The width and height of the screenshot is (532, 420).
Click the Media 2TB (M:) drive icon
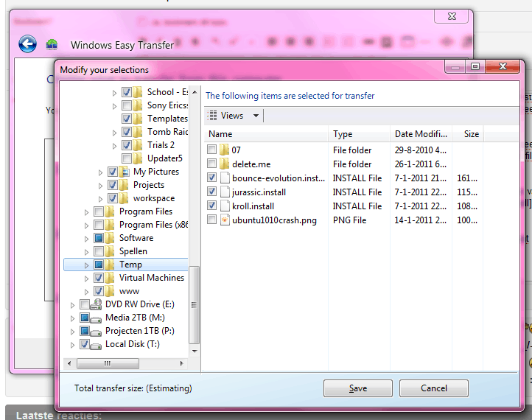[96, 318]
